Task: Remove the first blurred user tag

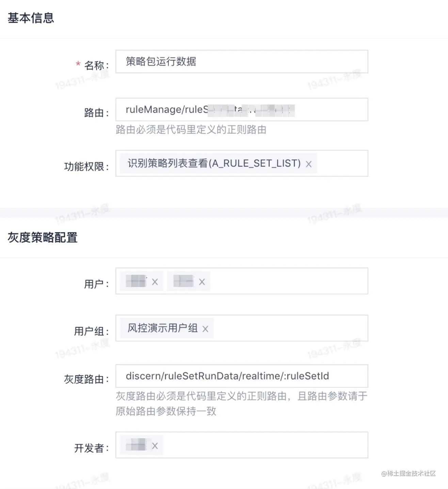Action: click(155, 282)
